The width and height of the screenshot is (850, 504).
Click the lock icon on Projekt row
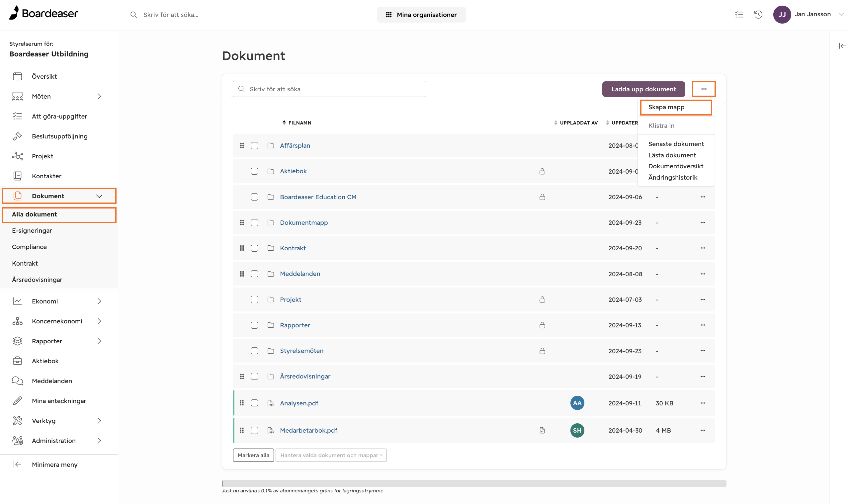point(542,299)
